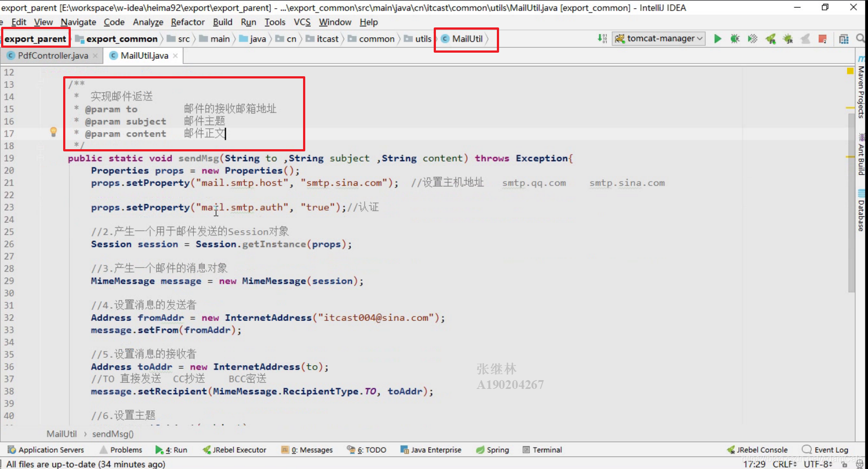The image size is (868, 469).
Task: Open the Edit menu
Action: pyautogui.click(x=19, y=22)
